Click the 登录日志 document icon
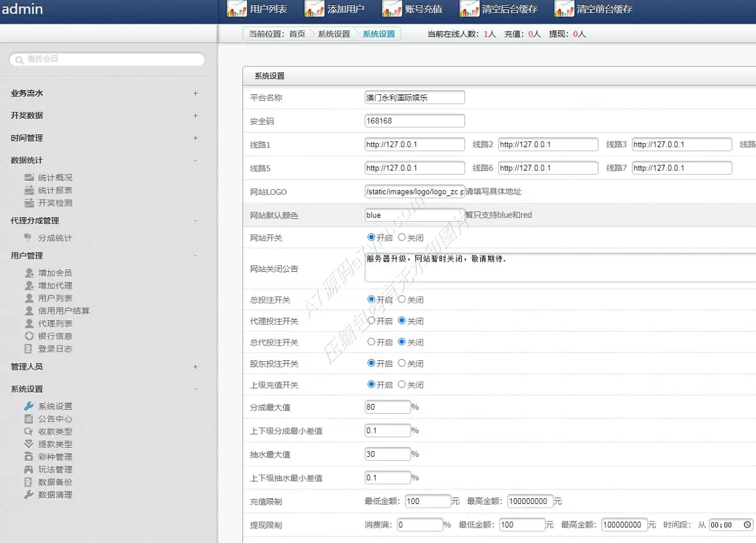 point(28,349)
